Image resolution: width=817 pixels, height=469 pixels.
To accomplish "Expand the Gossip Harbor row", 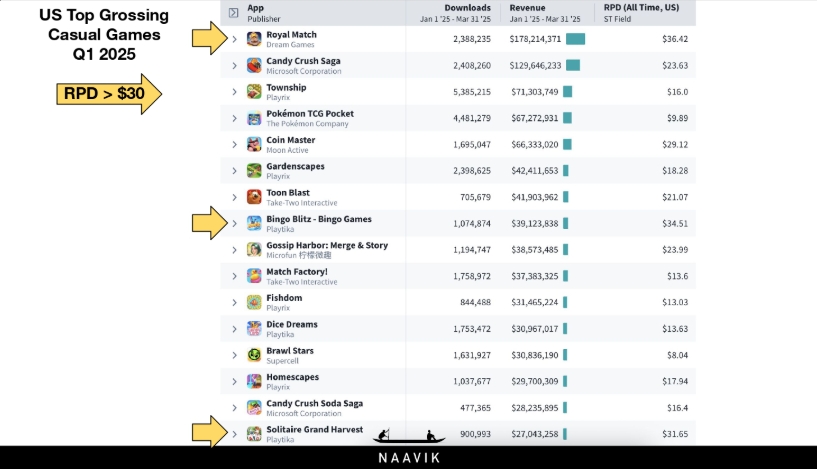I will [x=234, y=250].
